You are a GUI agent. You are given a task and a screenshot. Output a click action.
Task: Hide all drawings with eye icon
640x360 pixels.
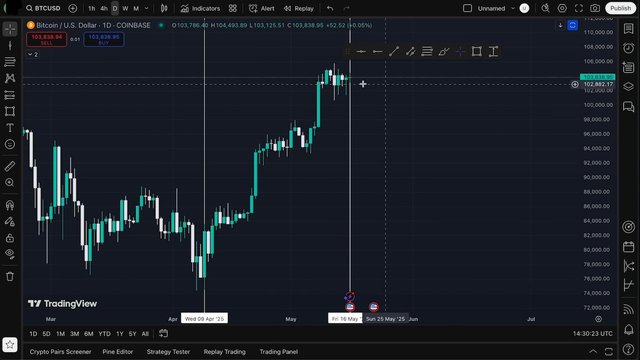pos(10,254)
